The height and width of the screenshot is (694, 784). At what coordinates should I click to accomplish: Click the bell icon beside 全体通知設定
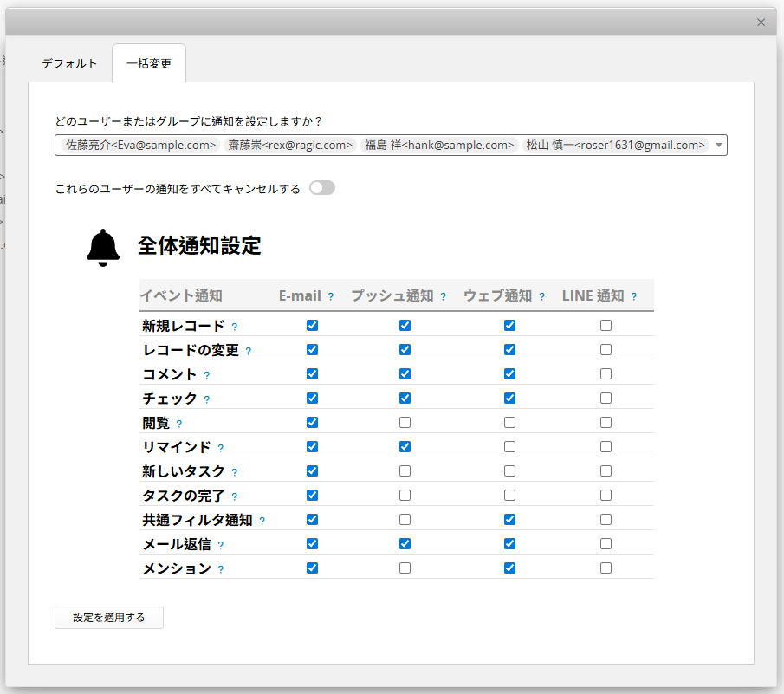coord(103,248)
